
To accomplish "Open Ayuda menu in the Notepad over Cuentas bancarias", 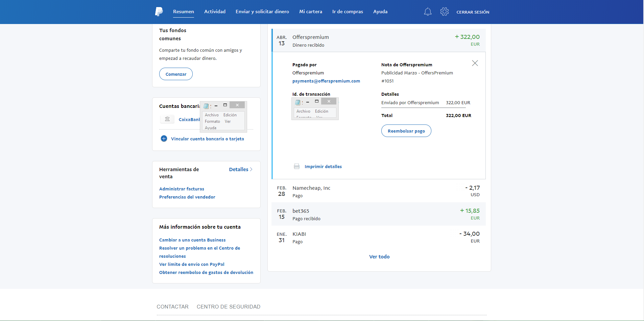I will pyautogui.click(x=211, y=128).
